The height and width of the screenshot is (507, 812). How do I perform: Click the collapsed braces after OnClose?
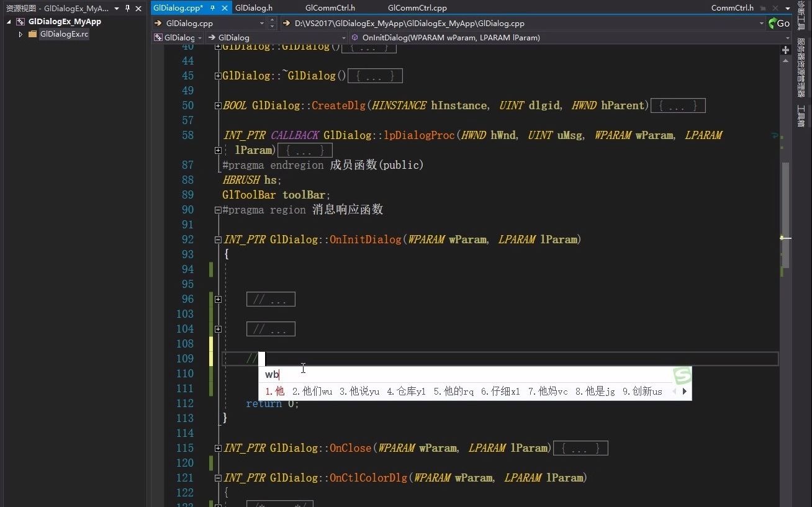click(x=580, y=448)
